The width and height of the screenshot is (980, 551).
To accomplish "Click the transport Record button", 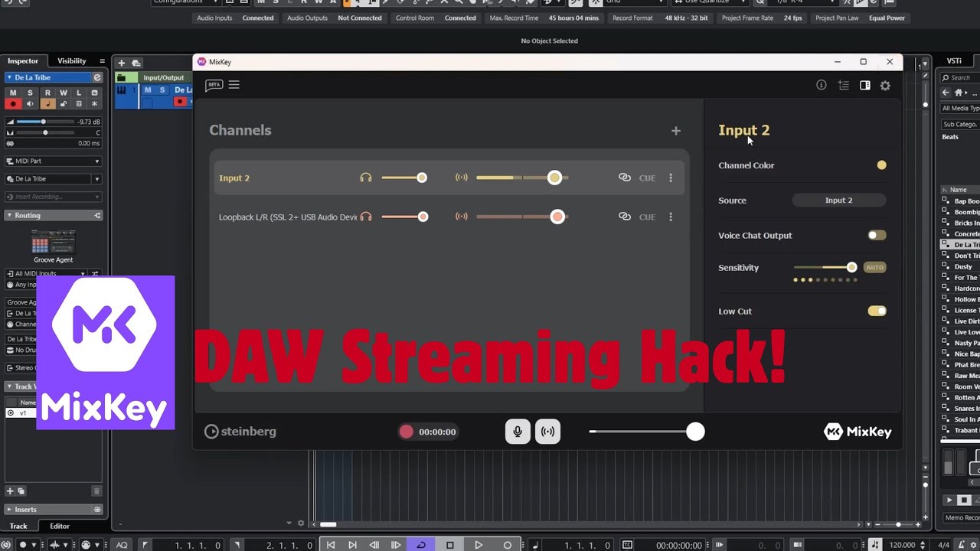I will click(x=507, y=545).
